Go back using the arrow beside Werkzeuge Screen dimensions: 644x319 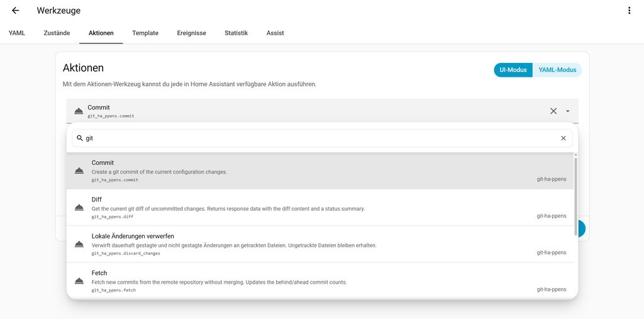point(16,11)
